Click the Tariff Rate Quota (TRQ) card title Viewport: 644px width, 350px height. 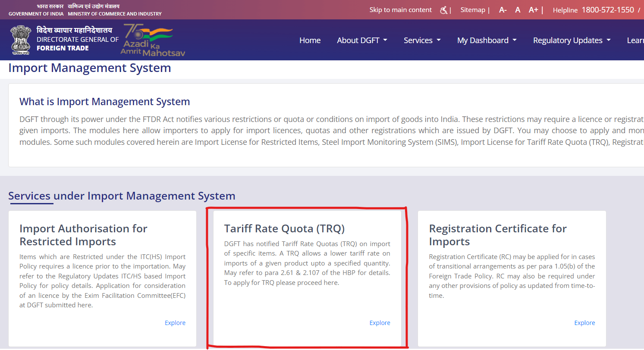tap(284, 228)
